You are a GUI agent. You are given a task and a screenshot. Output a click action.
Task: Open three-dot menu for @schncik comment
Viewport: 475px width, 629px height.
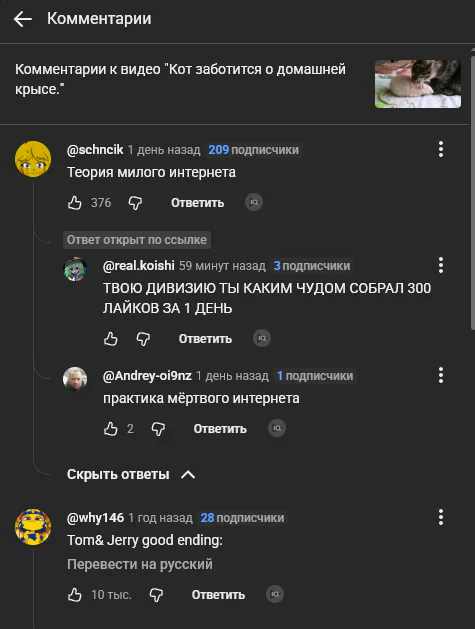[441, 149]
